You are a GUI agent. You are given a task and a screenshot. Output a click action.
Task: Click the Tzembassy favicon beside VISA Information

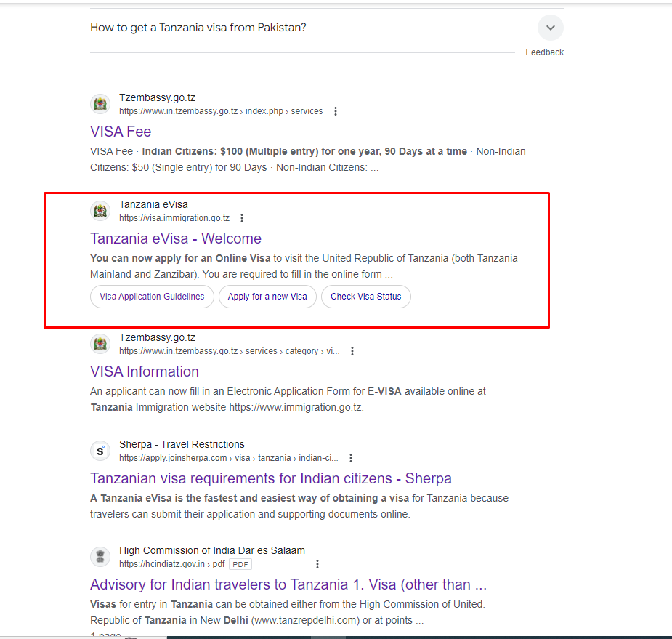pyautogui.click(x=100, y=344)
